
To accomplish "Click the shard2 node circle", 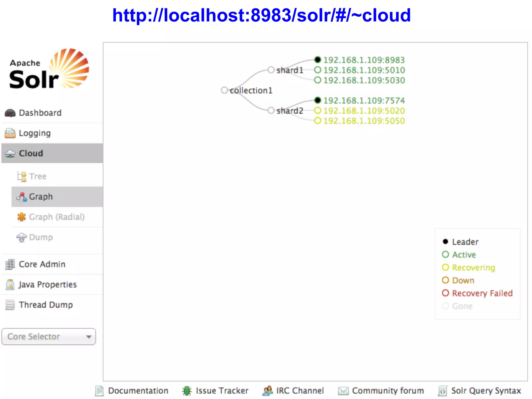I will [x=271, y=110].
